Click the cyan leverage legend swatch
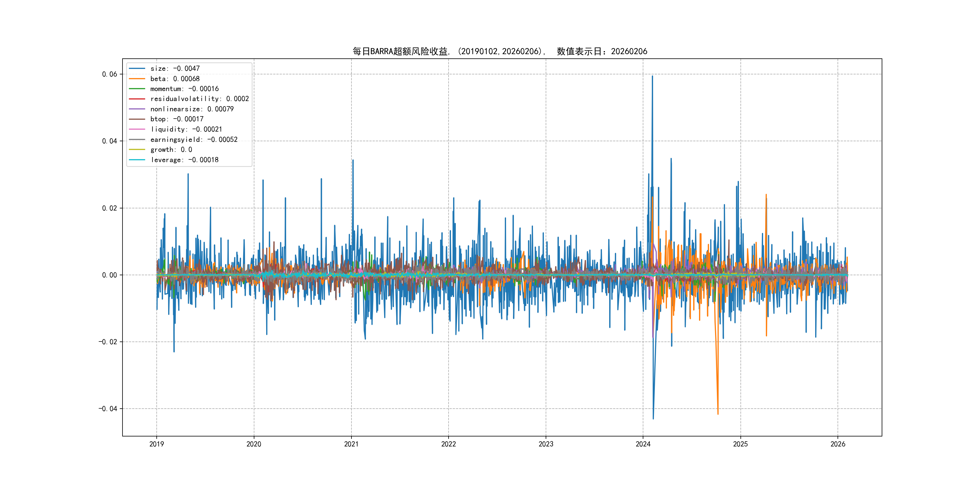Viewport: 980px width, 490px height. pos(137,160)
